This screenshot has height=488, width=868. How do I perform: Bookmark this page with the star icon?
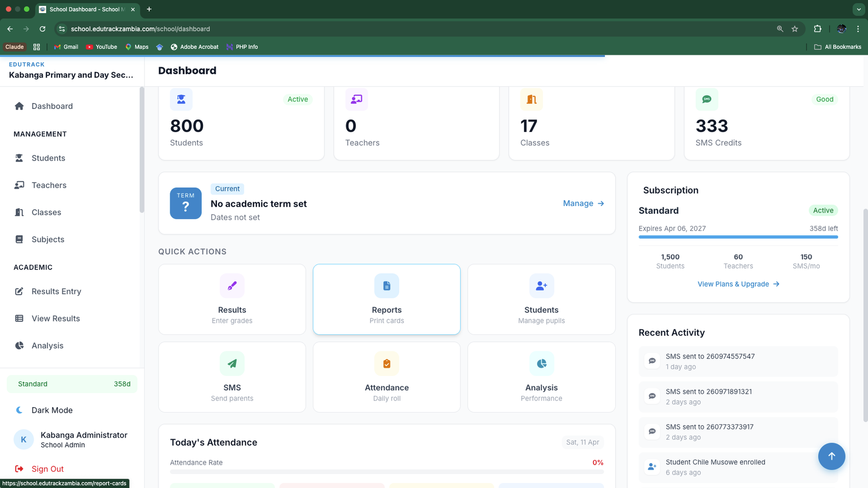795,29
